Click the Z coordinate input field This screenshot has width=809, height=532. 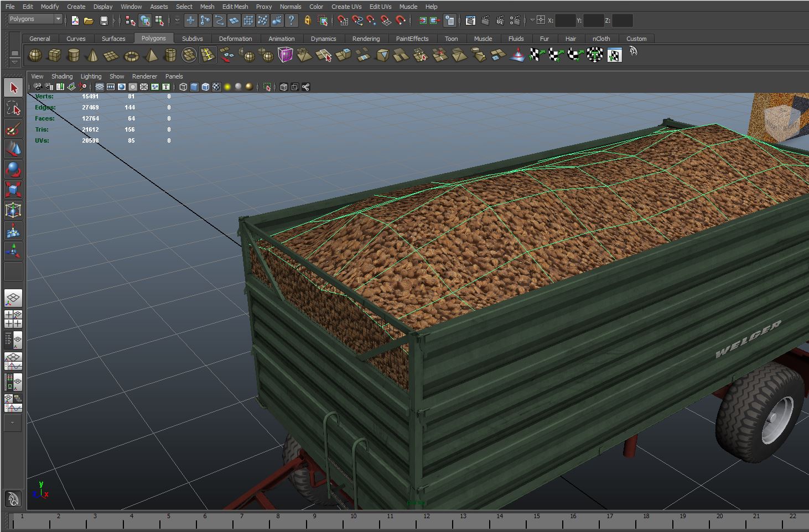coord(622,20)
